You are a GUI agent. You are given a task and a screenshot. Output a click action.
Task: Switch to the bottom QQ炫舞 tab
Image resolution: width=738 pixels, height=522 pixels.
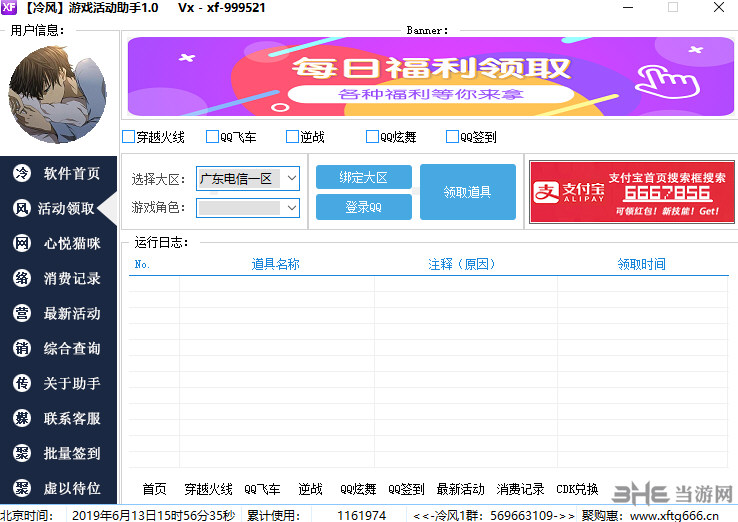358,489
